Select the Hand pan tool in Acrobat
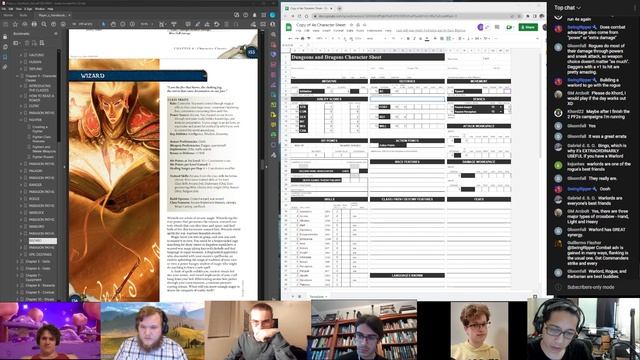This screenshot has width=640, height=360. pyautogui.click(x=113, y=24)
